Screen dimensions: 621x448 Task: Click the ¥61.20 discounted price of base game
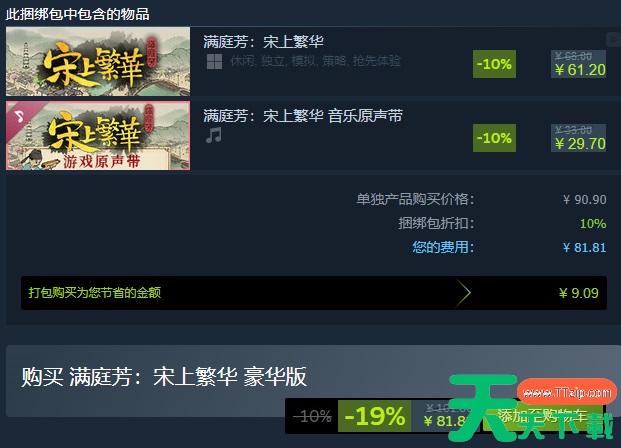click(580, 70)
